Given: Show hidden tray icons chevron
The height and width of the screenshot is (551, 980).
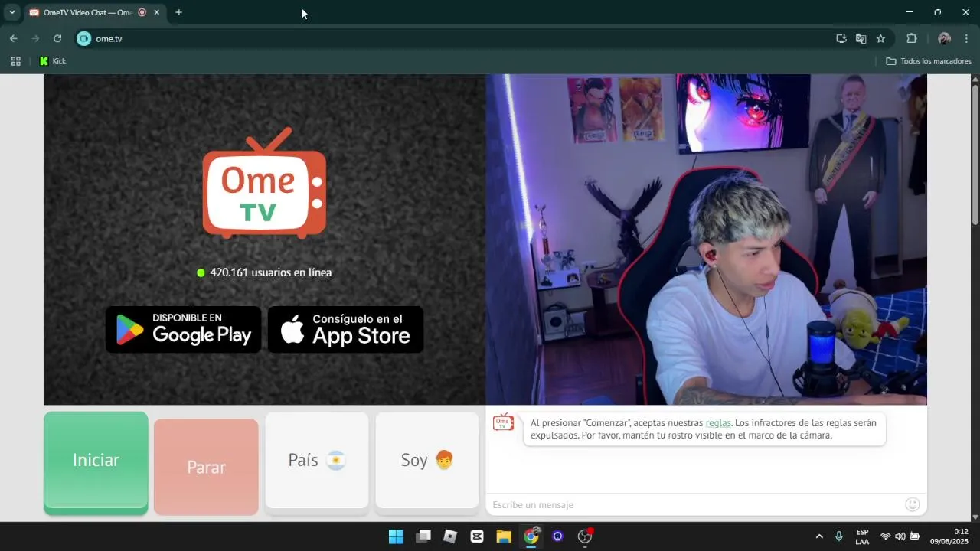Looking at the screenshot, I should pos(819,536).
